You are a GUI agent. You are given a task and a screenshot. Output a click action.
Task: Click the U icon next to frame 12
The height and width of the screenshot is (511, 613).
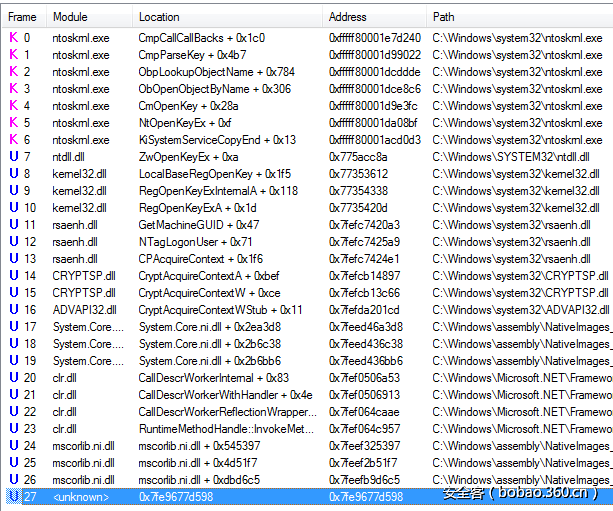14,242
